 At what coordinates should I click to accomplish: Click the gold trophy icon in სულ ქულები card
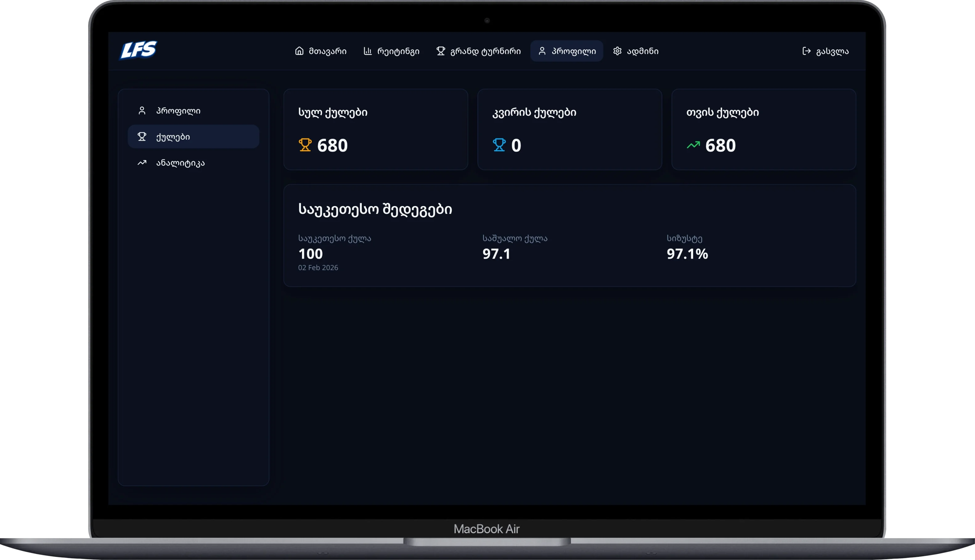[305, 145]
